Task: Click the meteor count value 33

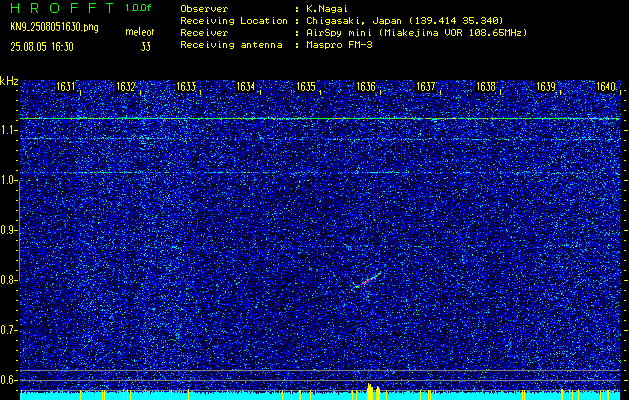Action: [146, 47]
